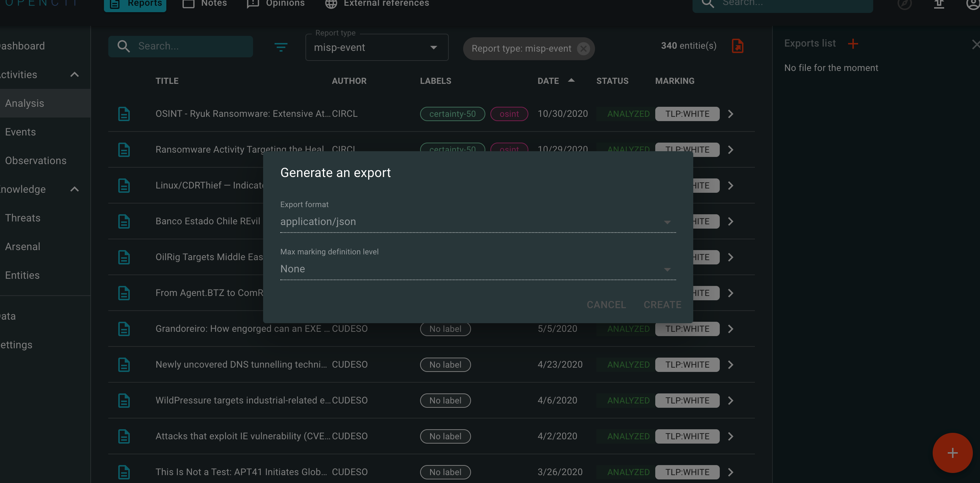Open the Opinions tab
Viewport: 980px width, 483px height.
(275, 4)
